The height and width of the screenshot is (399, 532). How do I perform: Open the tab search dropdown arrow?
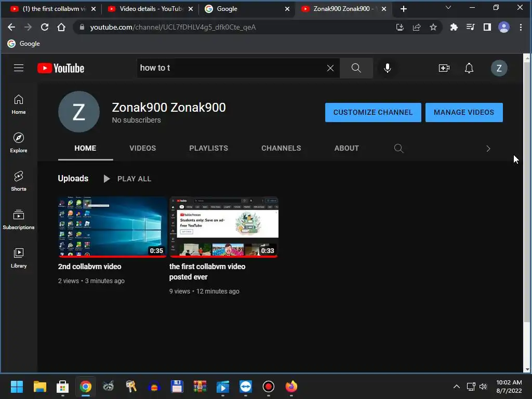pyautogui.click(x=448, y=7)
